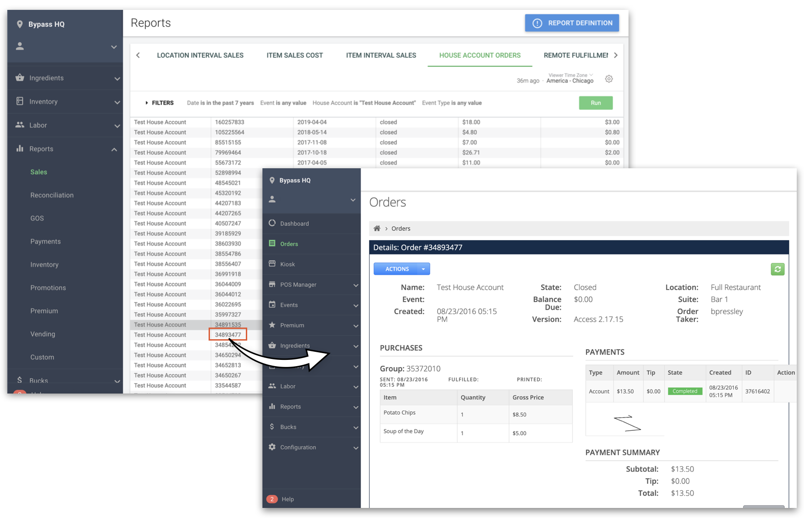This screenshot has width=812, height=525.
Task: Click the Kiosk icon in Orders sidebar
Action: pyautogui.click(x=272, y=263)
